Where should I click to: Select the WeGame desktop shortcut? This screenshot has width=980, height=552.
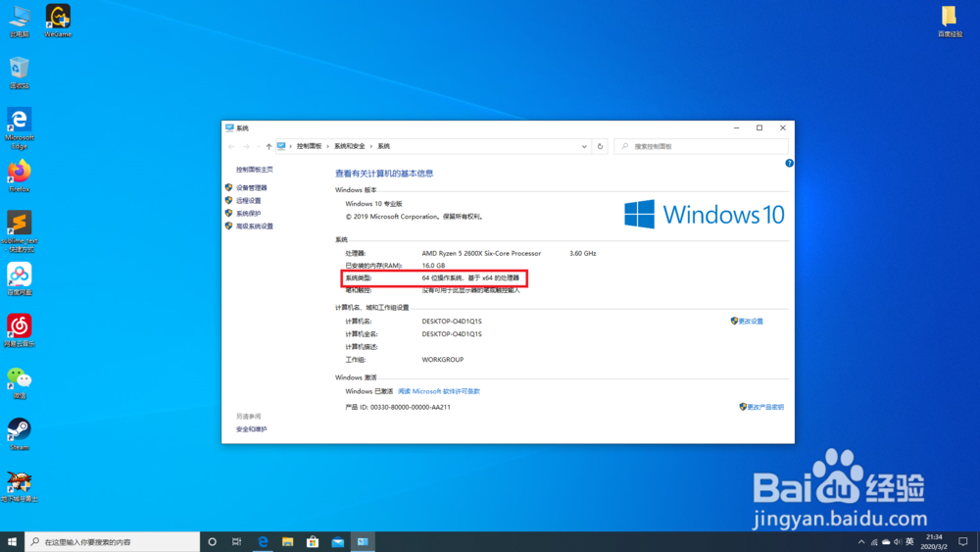pyautogui.click(x=58, y=21)
